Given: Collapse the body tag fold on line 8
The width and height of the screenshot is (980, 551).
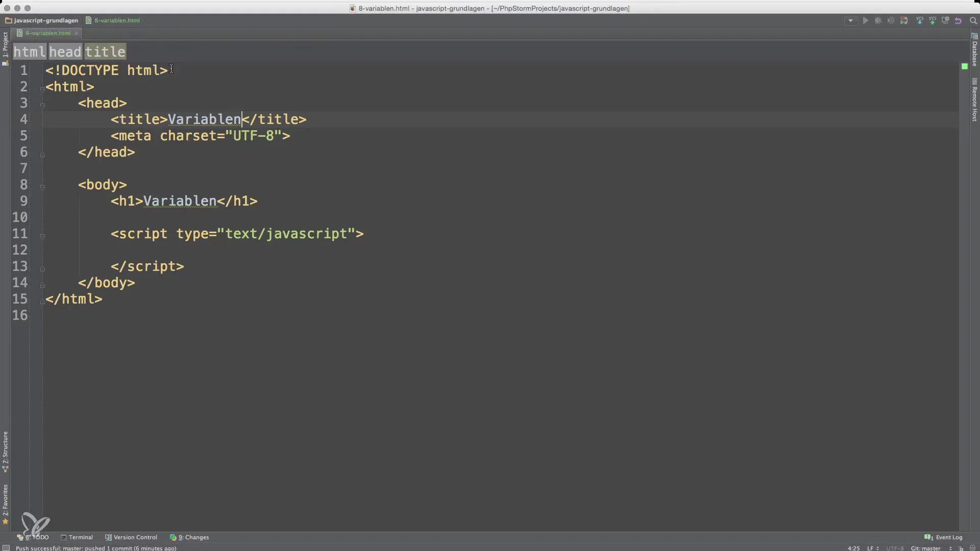Looking at the screenshot, I should 42,187.
